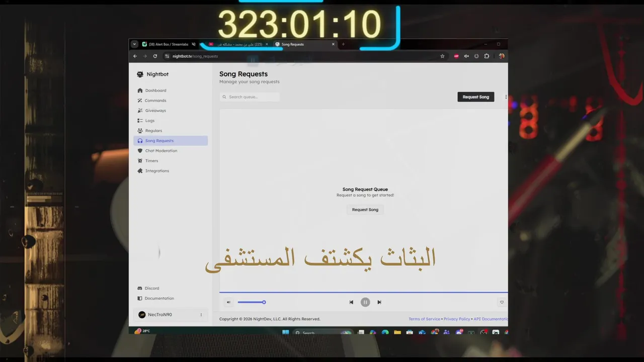Viewport: 644px width, 362px height.
Task: Open the Terms of Service link
Action: point(424,319)
